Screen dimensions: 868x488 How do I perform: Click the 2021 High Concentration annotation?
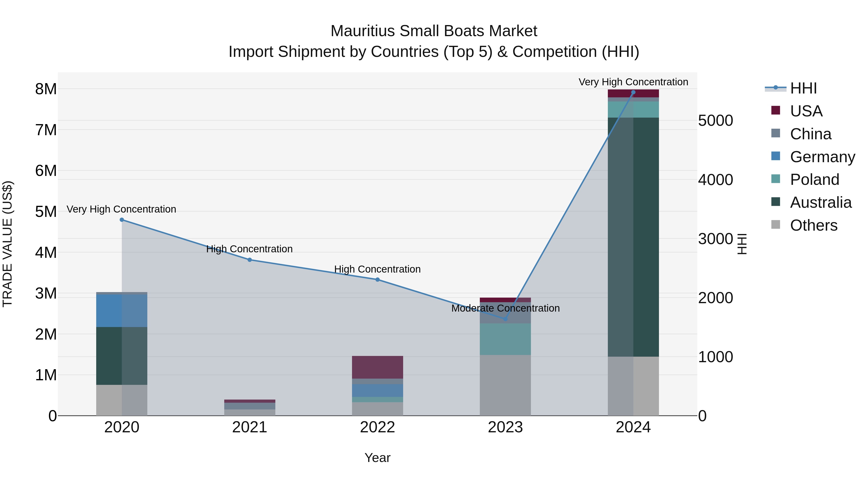click(249, 249)
